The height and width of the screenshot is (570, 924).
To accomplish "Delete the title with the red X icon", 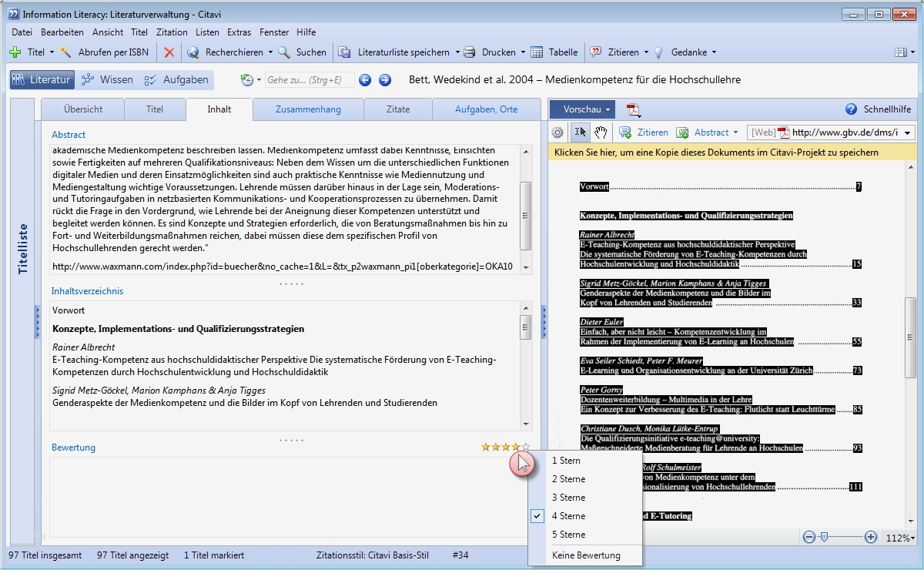I will click(x=169, y=52).
